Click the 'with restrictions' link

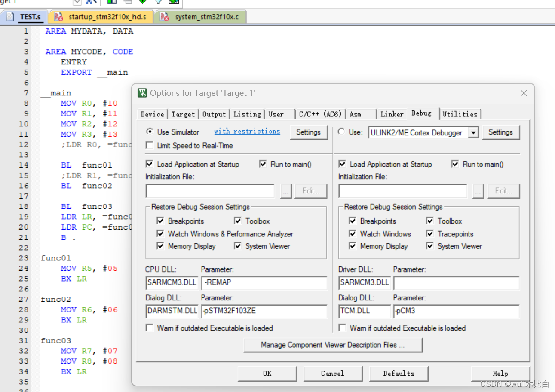pos(247,131)
